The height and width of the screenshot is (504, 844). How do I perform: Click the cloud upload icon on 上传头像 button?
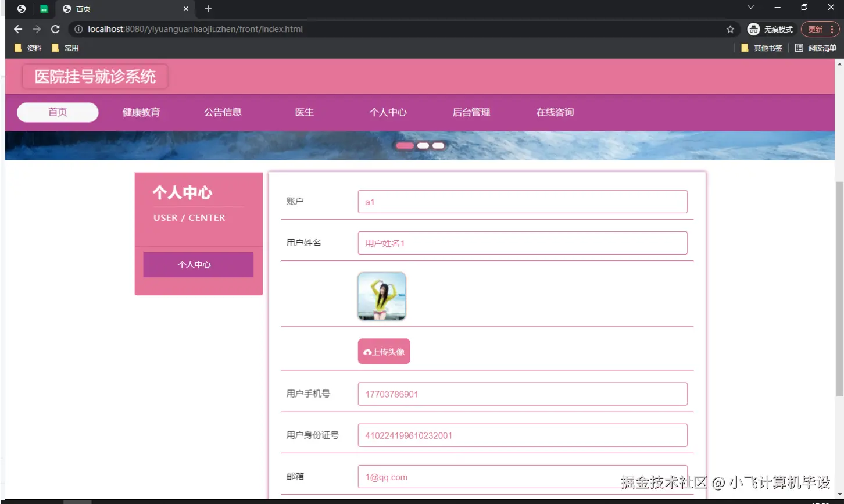[366, 351]
